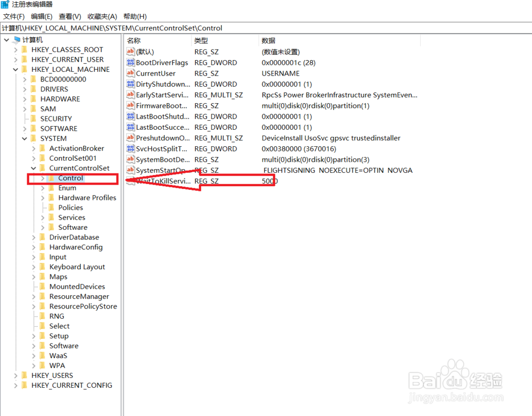532x416 pixels.
Task: Expand the HKEY_USERS chevron
Action: (15, 376)
